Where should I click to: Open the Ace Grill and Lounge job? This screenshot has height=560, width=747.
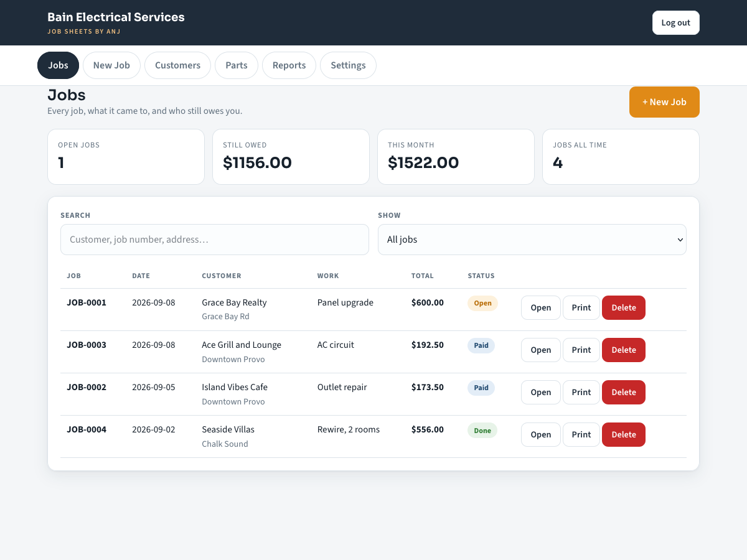click(540, 350)
